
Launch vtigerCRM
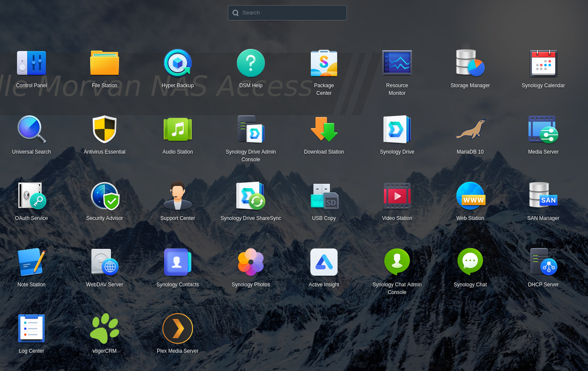[x=105, y=328]
